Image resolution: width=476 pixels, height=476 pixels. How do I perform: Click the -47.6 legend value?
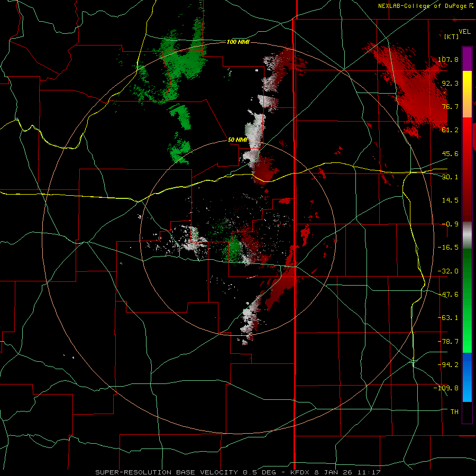(448, 295)
